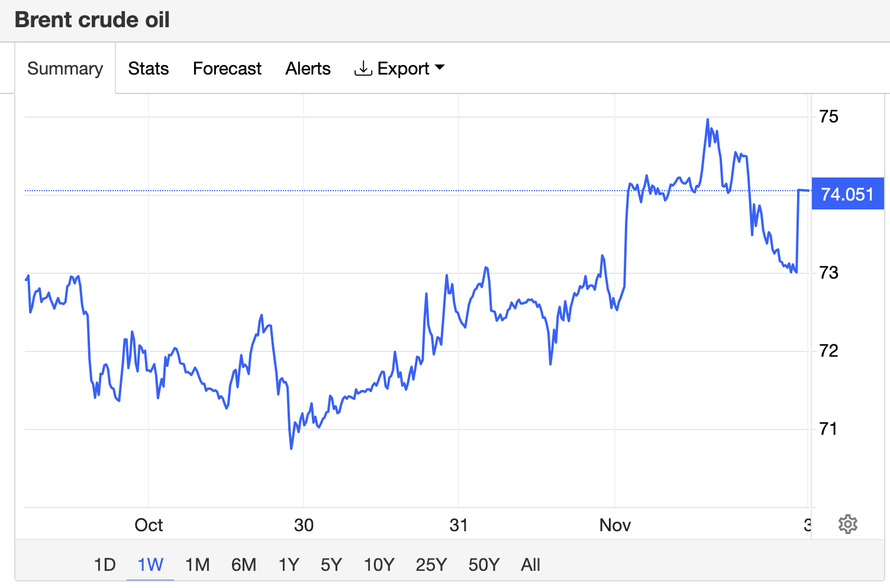Switch to the Summary tab
Viewport: 890px width, 588px height.
(x=65, y=69)
